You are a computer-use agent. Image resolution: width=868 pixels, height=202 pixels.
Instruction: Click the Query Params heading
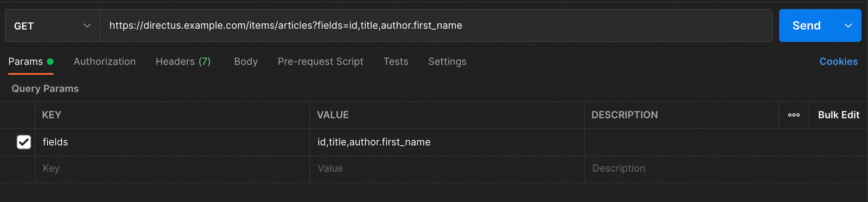tap(45, 89)
